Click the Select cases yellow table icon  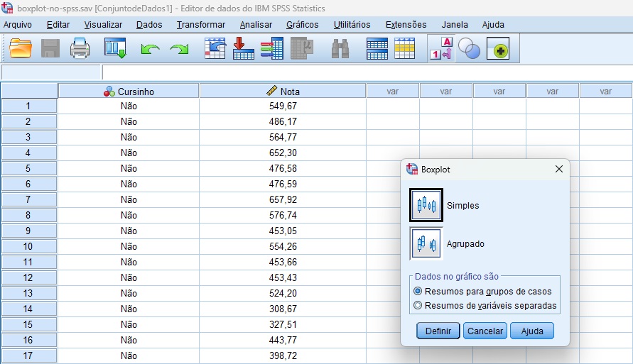click(x=404, y=49)
